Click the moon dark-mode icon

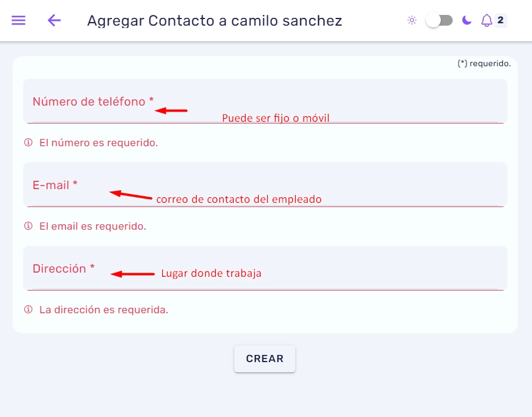[467, 20]
